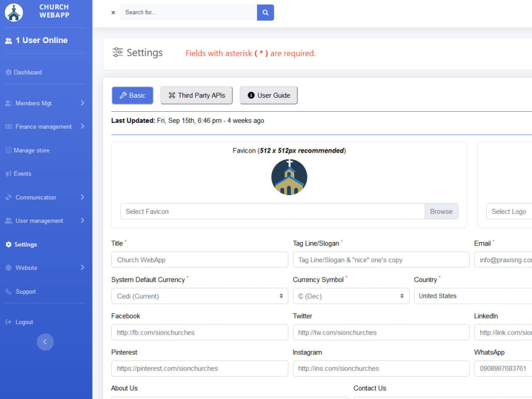Click the Contact Us label
Viewport: 532px width, 399px height.
click(370, 388)
